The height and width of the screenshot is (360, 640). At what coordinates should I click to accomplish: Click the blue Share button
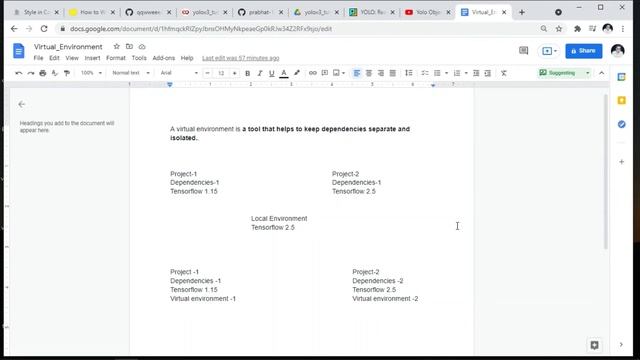(x=584, y=51)
